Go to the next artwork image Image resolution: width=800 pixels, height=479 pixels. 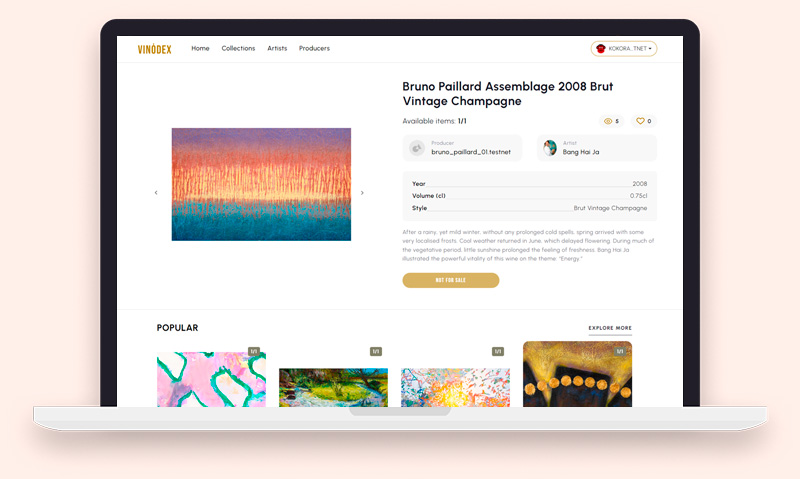coord(362,193)
